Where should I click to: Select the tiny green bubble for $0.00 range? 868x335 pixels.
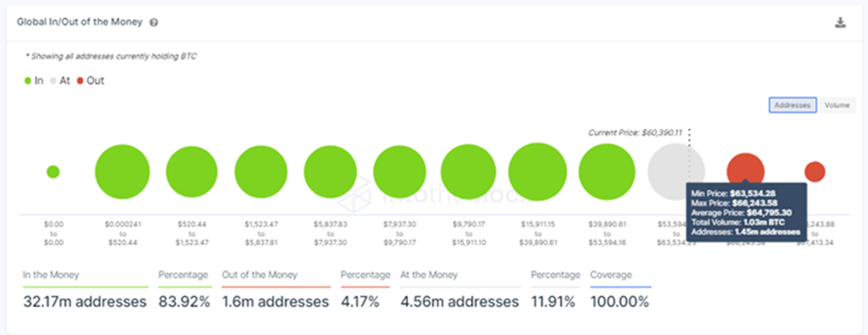pos(53,172)
